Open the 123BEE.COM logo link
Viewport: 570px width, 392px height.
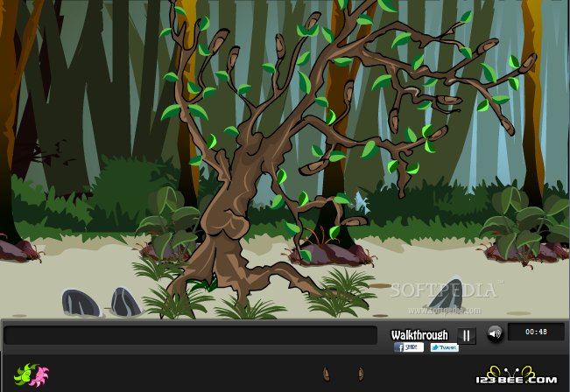coord(517,375)
